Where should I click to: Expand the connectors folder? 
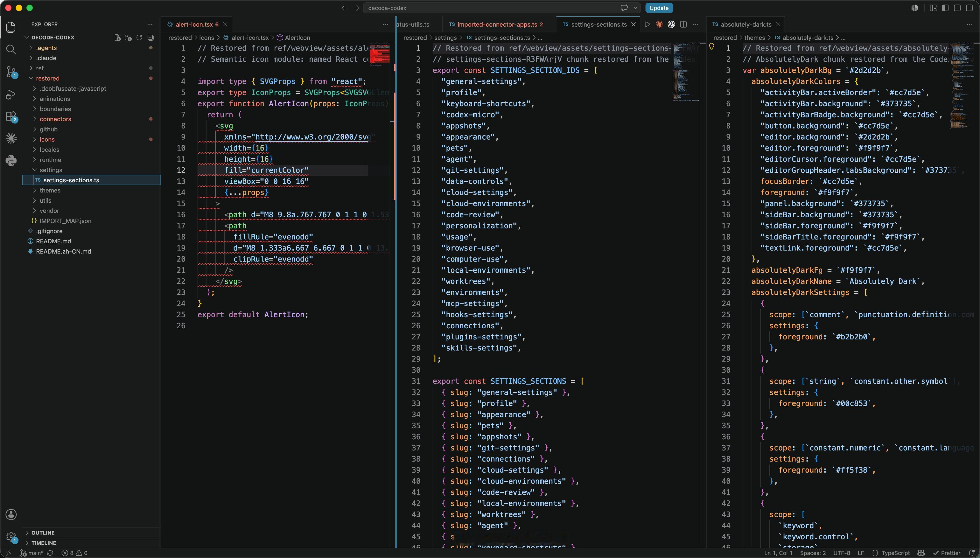tap(91, 119)
